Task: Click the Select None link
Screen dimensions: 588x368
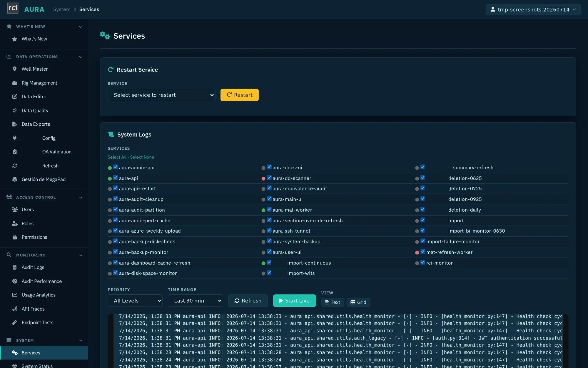Action: point(142,157)
